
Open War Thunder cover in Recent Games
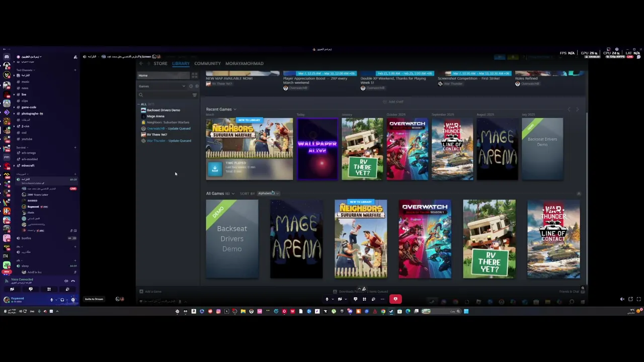pos(452,149)
